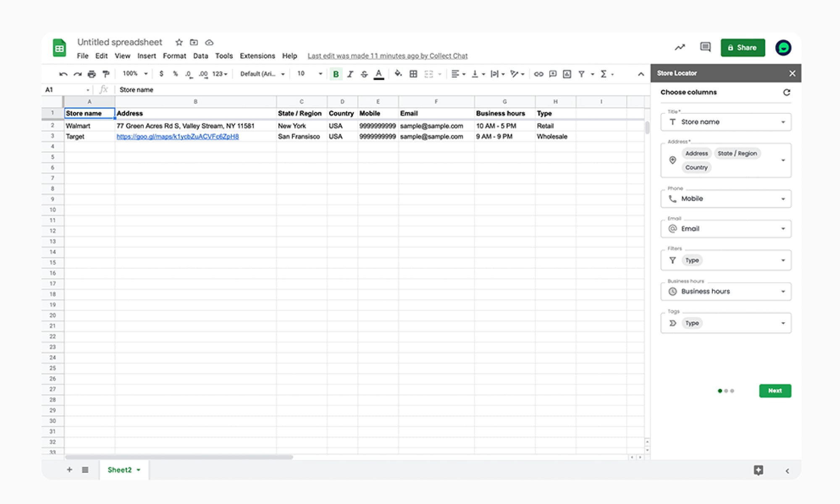The width and height of the screenshot is (840, 504).
Task: Open the text color picker
Action: (x=379, y=74)
